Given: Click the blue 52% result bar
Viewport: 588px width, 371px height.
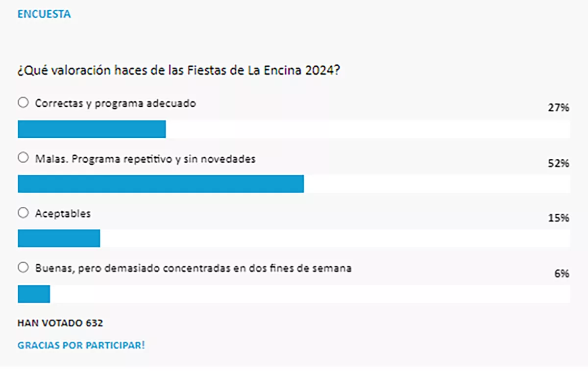Looking at the screenshot, I should click(x=161, y=184).
